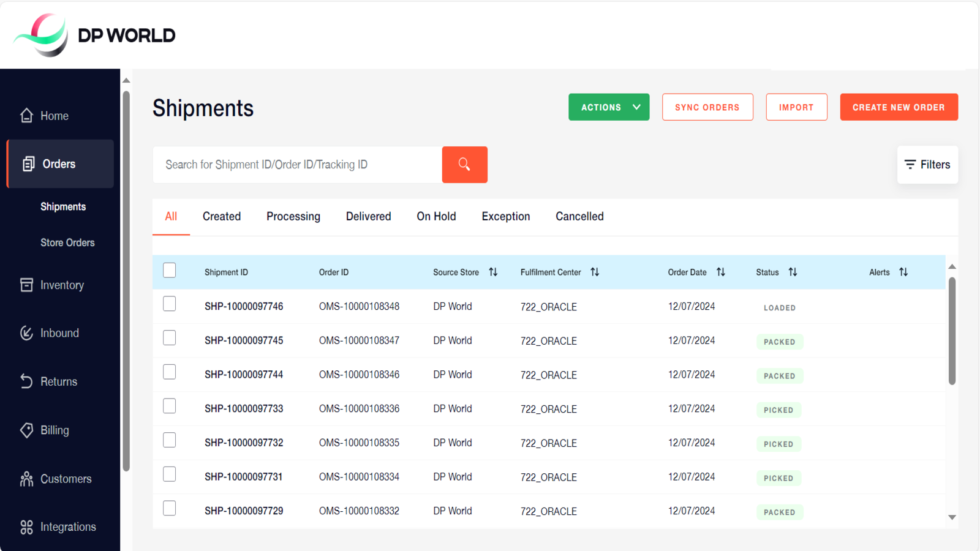980x551 pixels.
Task: Open the Returns section via its icon
Action: 26,381
